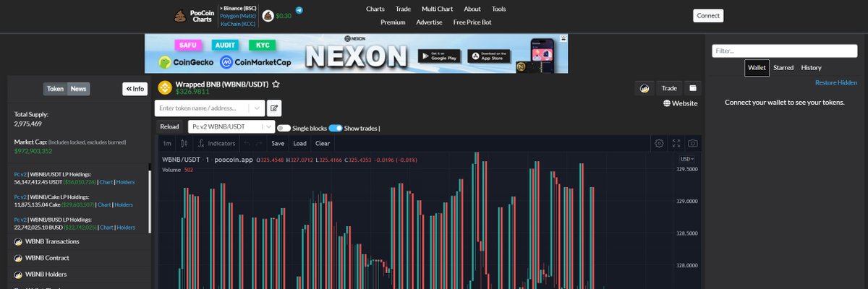The width and height of the screenshot is (868, 289).
Task: Click the App Store badge in Nexon banner
Action: [489, 56]
